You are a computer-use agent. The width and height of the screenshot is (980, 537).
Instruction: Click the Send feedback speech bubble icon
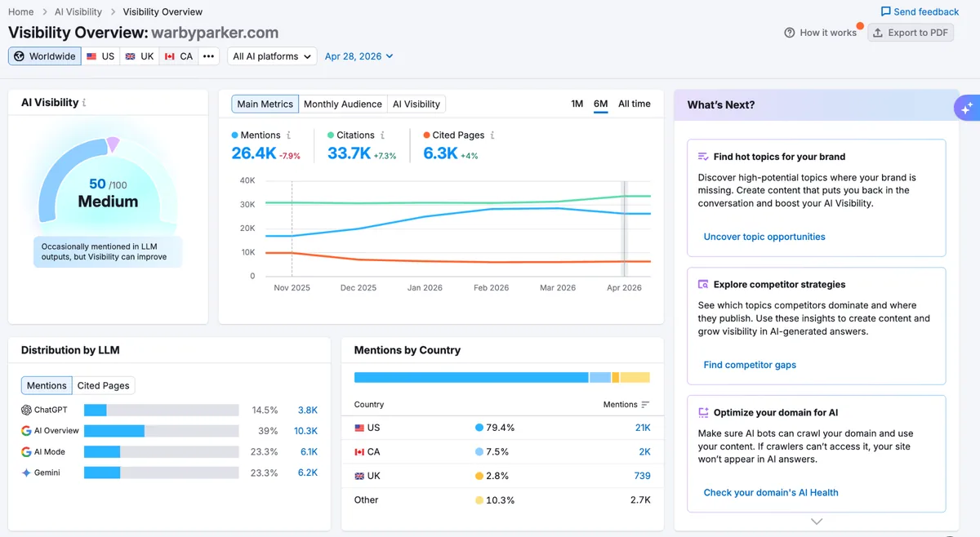pos(886,12)
